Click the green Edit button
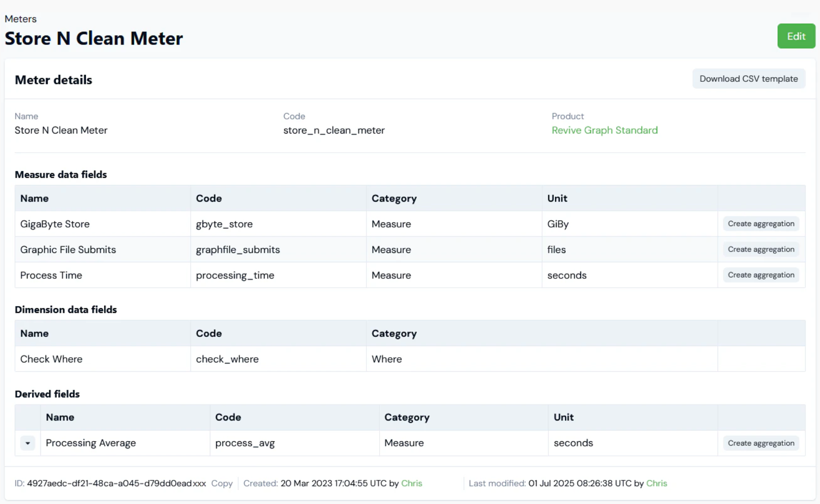 pyautogui.click(x=796, y=36)
